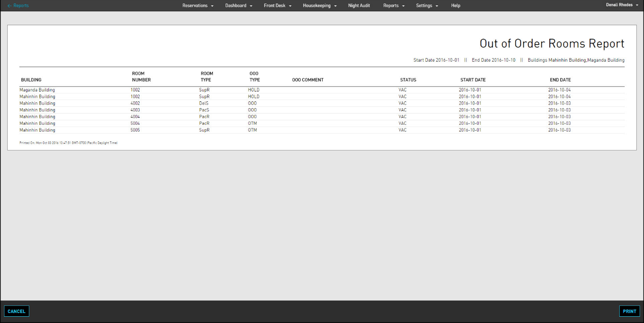Expand the Dashboard menu
The image size is (644, 323).
point(238,5)
